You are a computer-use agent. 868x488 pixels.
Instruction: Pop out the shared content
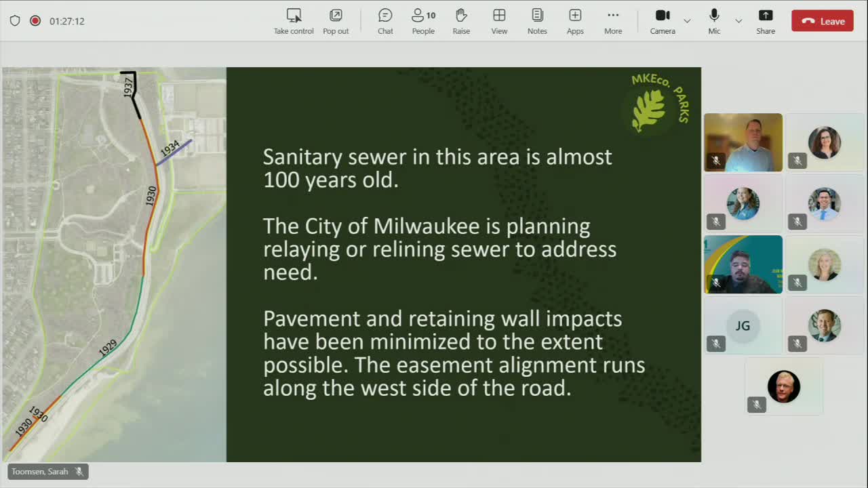point(336,21)
